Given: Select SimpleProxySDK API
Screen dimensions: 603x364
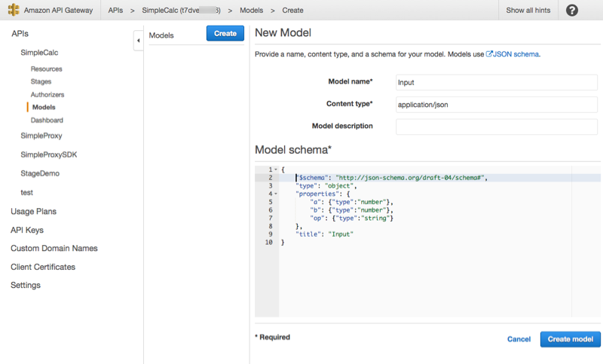Looking at the screenshot, I should [48, 154].
